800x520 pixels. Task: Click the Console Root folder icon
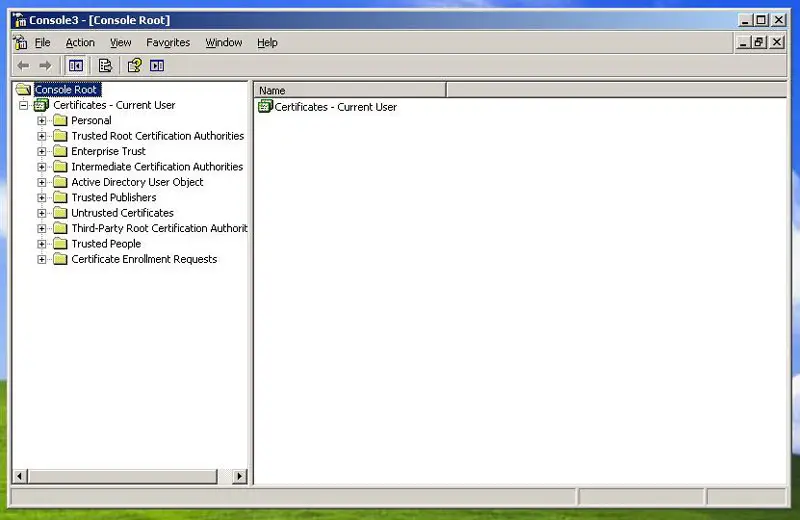pyautogui.click(x=23, y=90)
